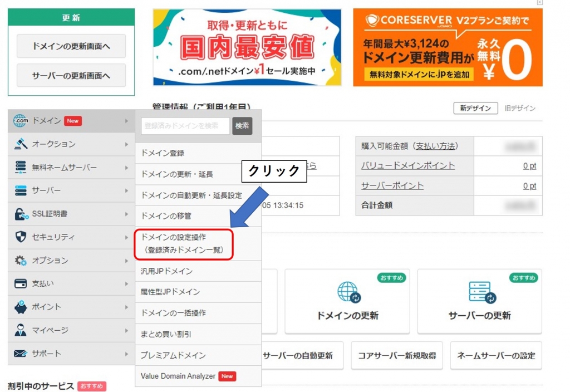Open the バリュードメインポイント link
The height and width of the screenshot is (392, 570).
coord(408,166)
